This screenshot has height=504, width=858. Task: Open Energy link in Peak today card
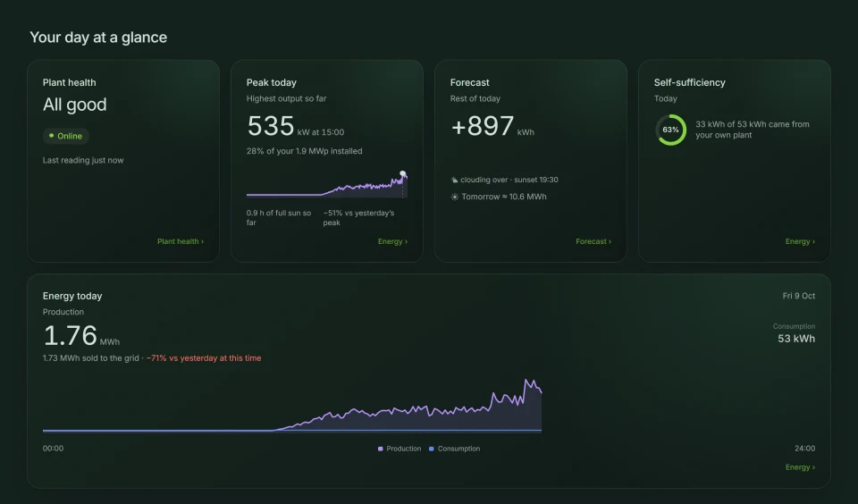click(x=392, y=241)
